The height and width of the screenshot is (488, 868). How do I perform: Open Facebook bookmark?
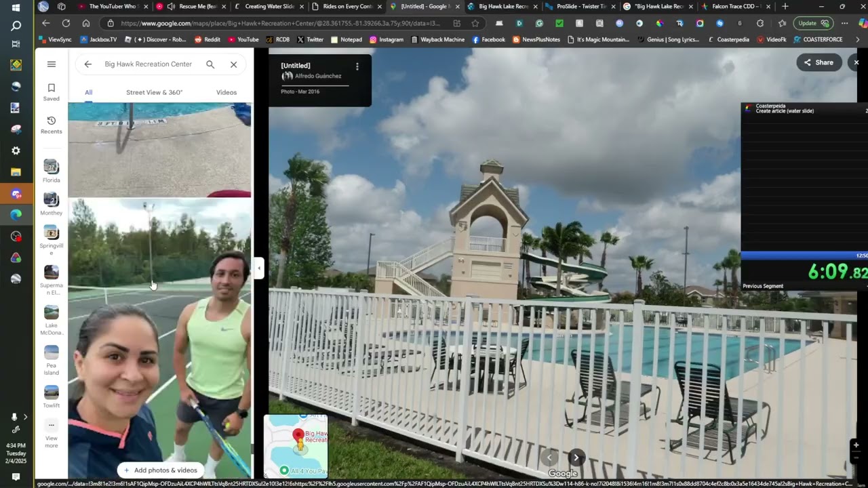point(488,40)
